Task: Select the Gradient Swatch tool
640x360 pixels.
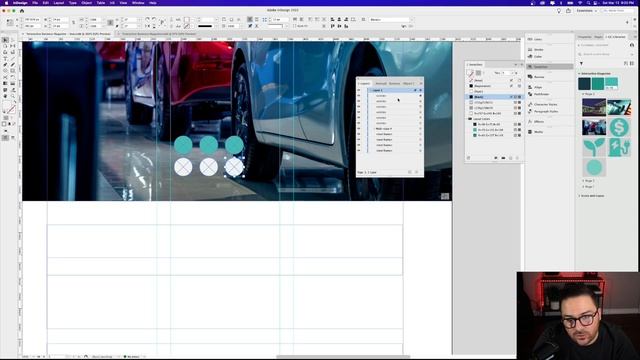Action: tap(5, 83)
